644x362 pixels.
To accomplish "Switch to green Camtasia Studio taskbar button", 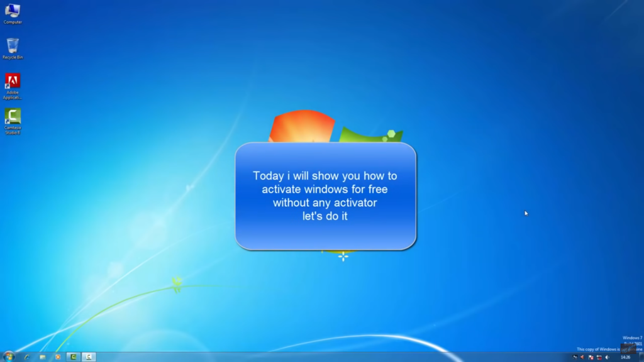I will 74,357.
